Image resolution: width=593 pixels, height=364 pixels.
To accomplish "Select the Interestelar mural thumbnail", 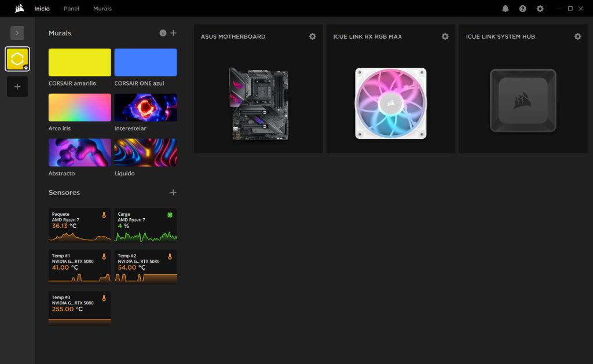I will tap(145, 107).
